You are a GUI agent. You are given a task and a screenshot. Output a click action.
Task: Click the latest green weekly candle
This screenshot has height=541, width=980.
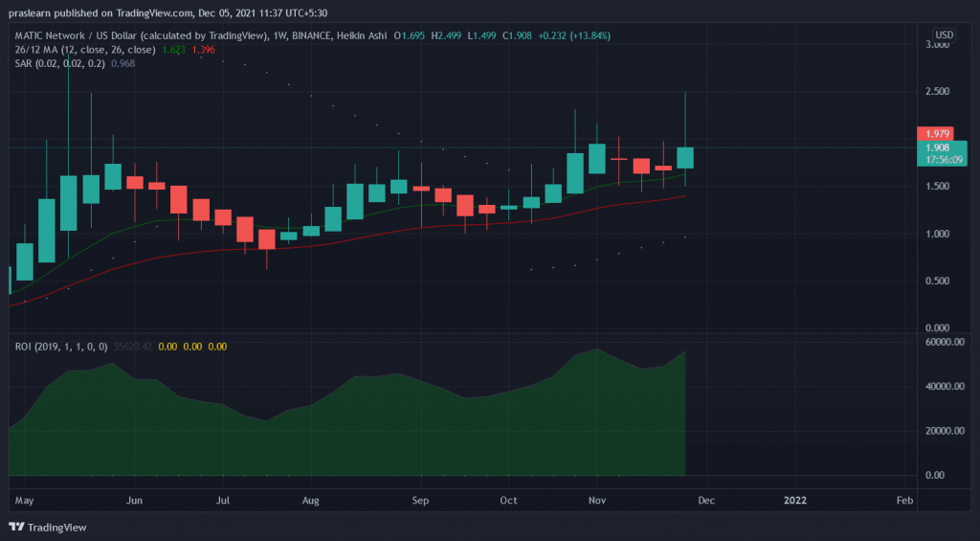click(x=685, y=157)
